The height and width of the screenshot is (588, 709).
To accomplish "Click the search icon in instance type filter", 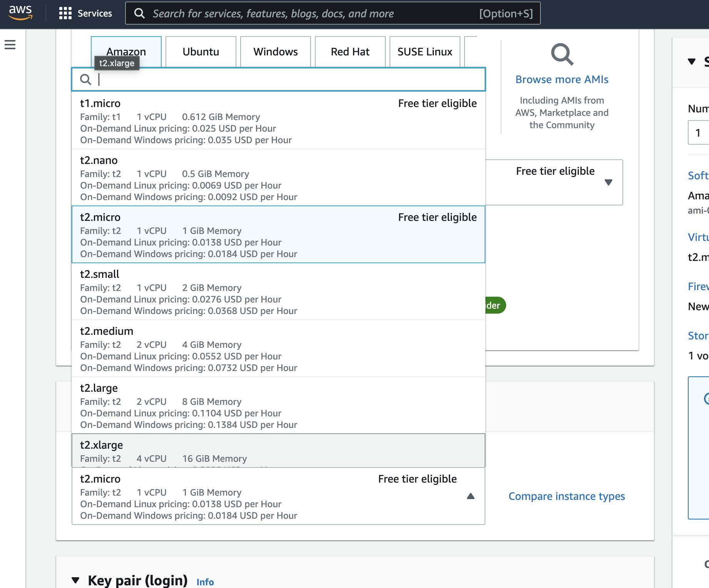I will pyautogui.click(x=86, y=79).
